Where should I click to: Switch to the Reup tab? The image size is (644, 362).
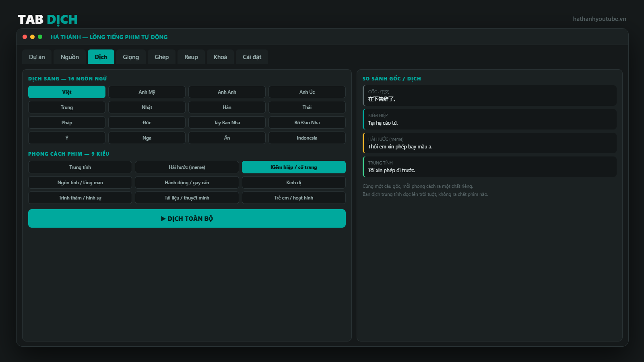(x=191, y=57)
